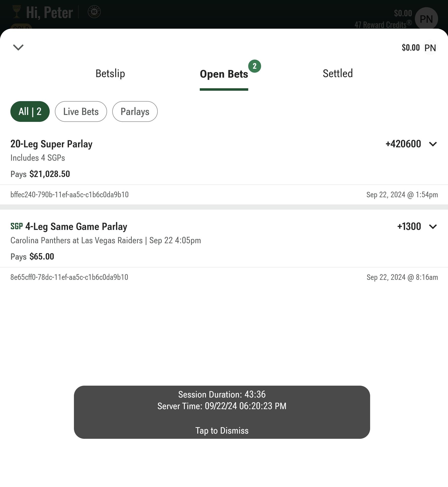Expand the 20-Leg Super Parlay details
The height and width of the screenshot is (487, 448).
tap(433, 144)
